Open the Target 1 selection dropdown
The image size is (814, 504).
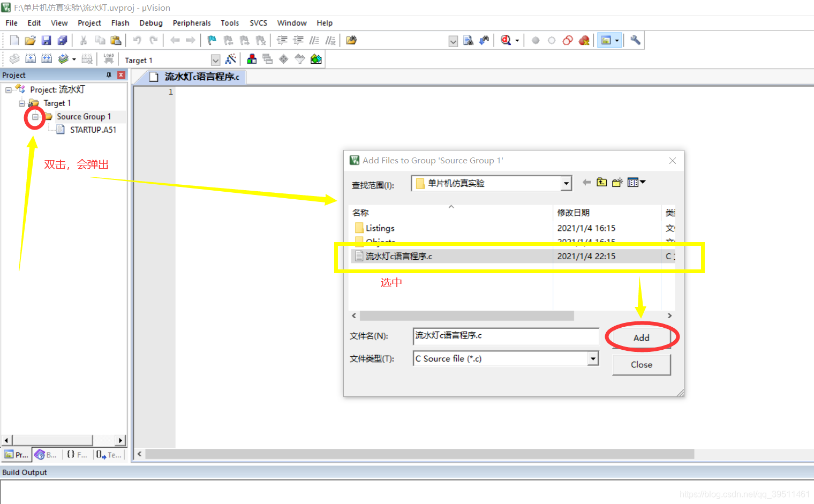215,60
